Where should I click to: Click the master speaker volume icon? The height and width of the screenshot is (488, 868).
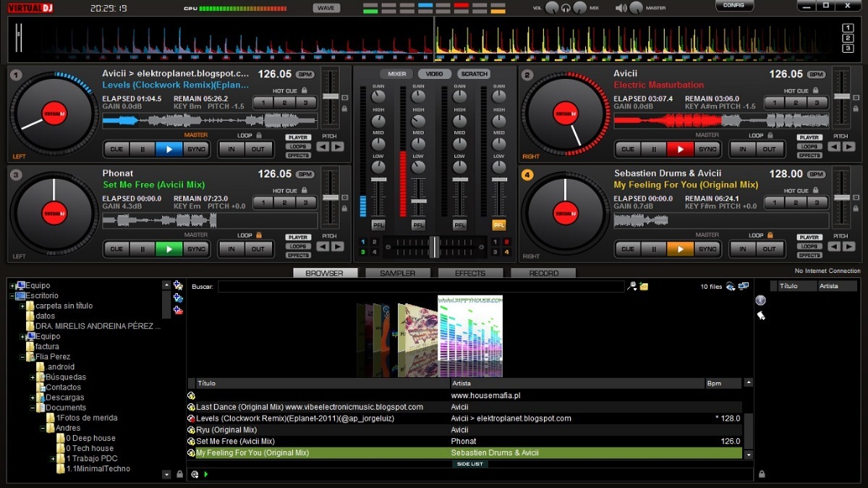(621, 8)
